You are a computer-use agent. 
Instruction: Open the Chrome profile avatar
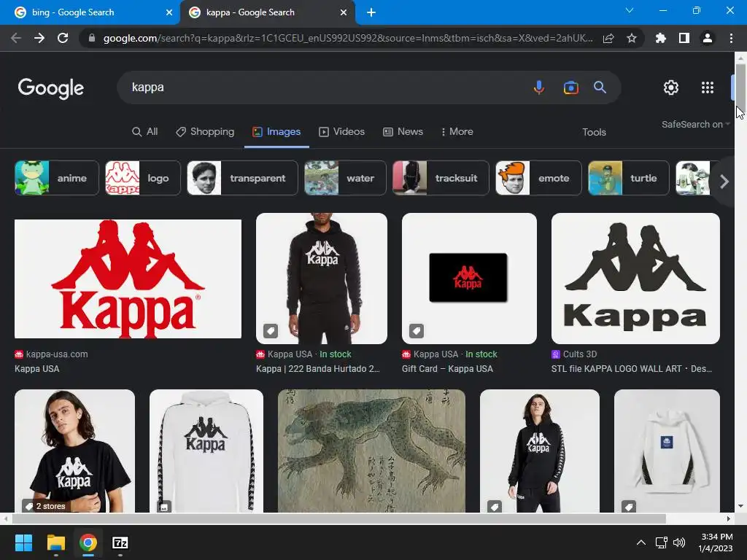(x=708, y=38)
